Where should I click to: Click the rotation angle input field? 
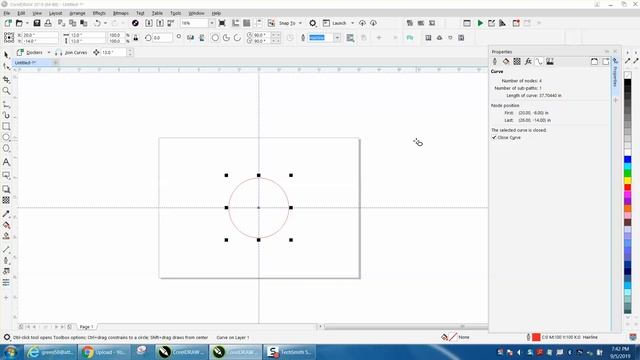[x=162, y=38]
